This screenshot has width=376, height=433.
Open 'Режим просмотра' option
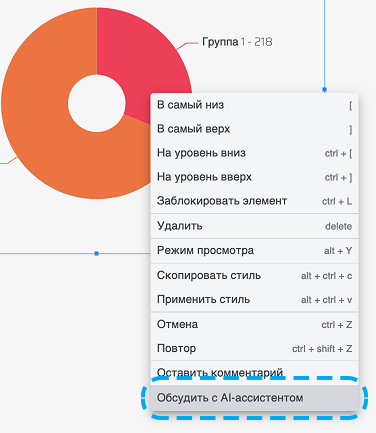tap(254, 251)
